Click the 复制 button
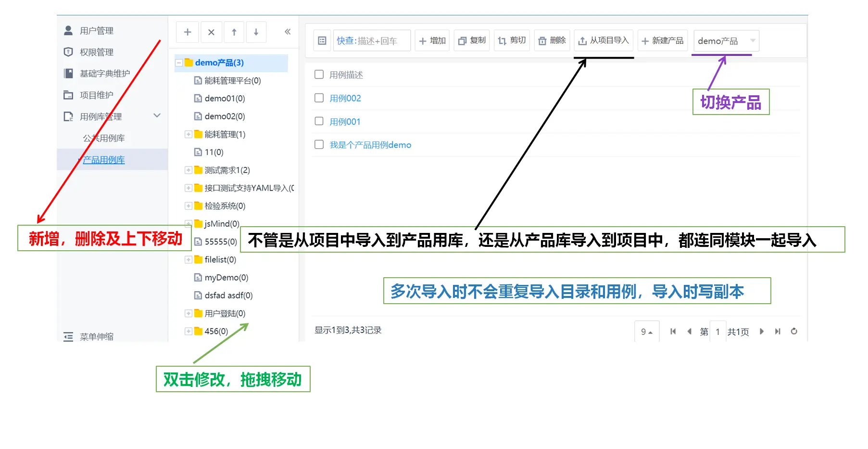868x449 pixels. point(472,41)
